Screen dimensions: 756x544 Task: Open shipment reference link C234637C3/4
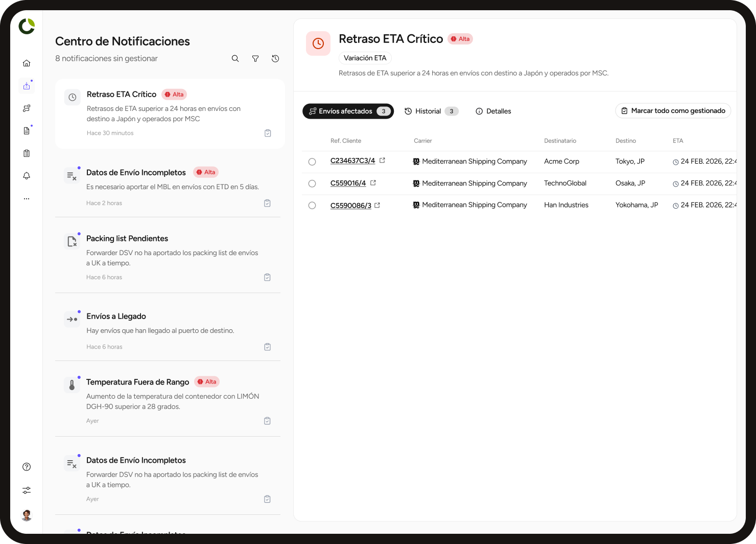pyautogui.click(x=352, y=161)
